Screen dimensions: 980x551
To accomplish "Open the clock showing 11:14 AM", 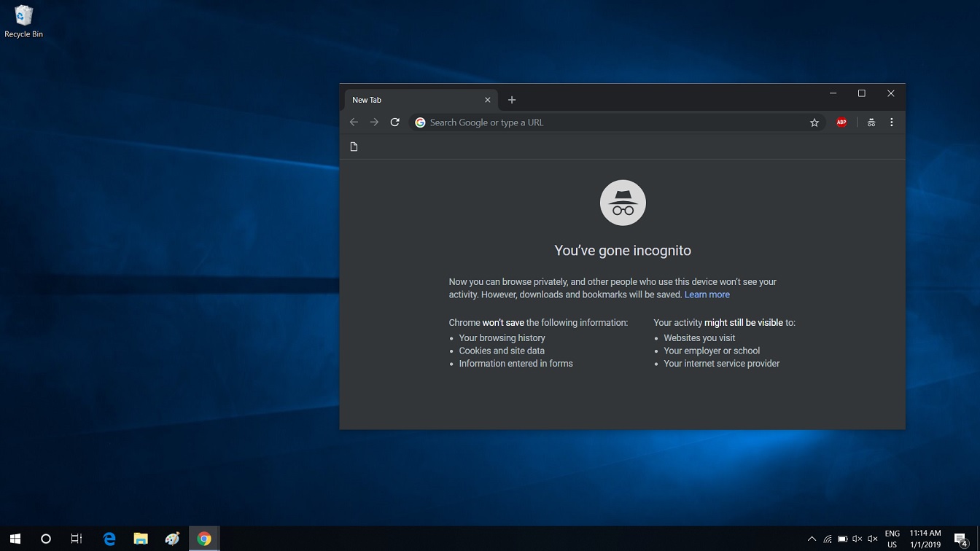I will [925, 539].
